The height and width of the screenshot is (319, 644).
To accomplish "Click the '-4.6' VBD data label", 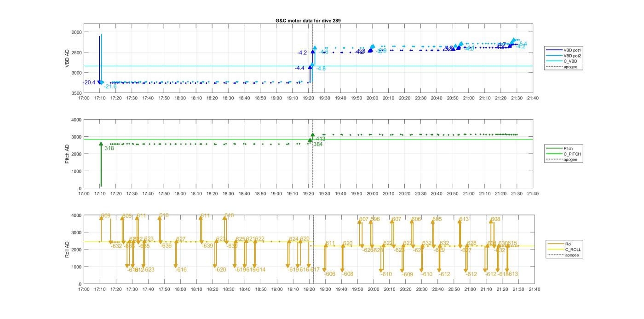I will tap(324, 52).
